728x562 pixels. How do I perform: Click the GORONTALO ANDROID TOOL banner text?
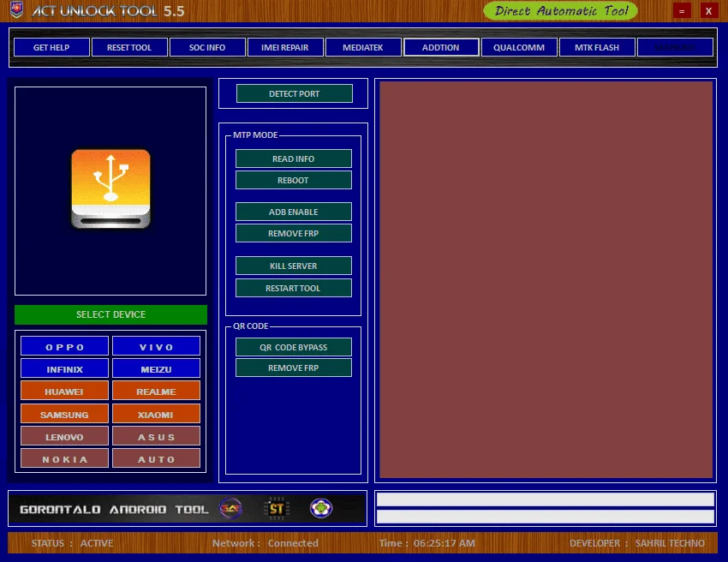click(x=114, y=509)
